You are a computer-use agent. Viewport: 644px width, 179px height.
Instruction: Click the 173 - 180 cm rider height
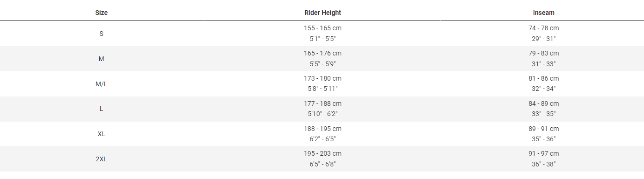pyautogui.click(x=322, y=78)
